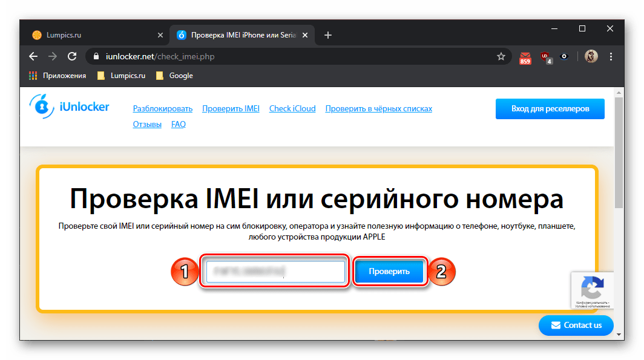This screenshot has width=644, height=360.
Task: Reload the current page
Action: click(72, 57)
